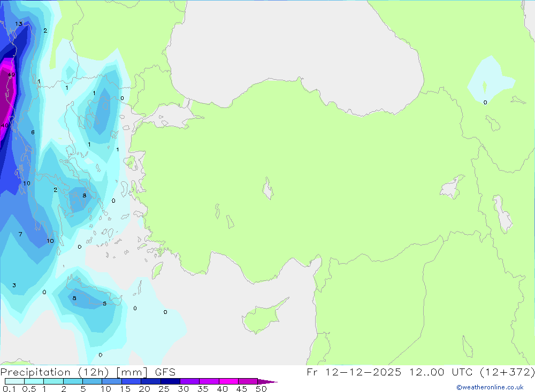This screenshot has height=392, width=535.
Task: Click the legend scale label '50'
Action: click(x=261, y=389)
